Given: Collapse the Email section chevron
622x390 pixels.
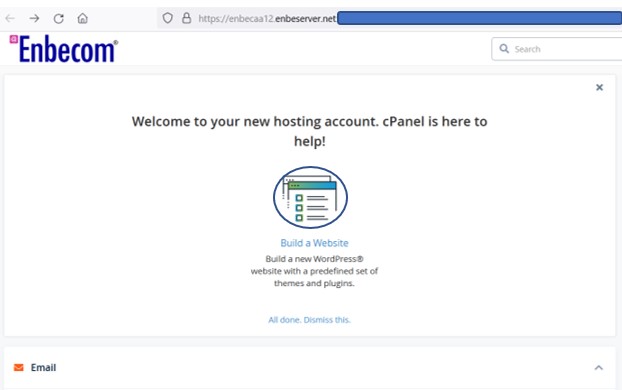Looking at the screenshot, I should [x=599, y=368].
